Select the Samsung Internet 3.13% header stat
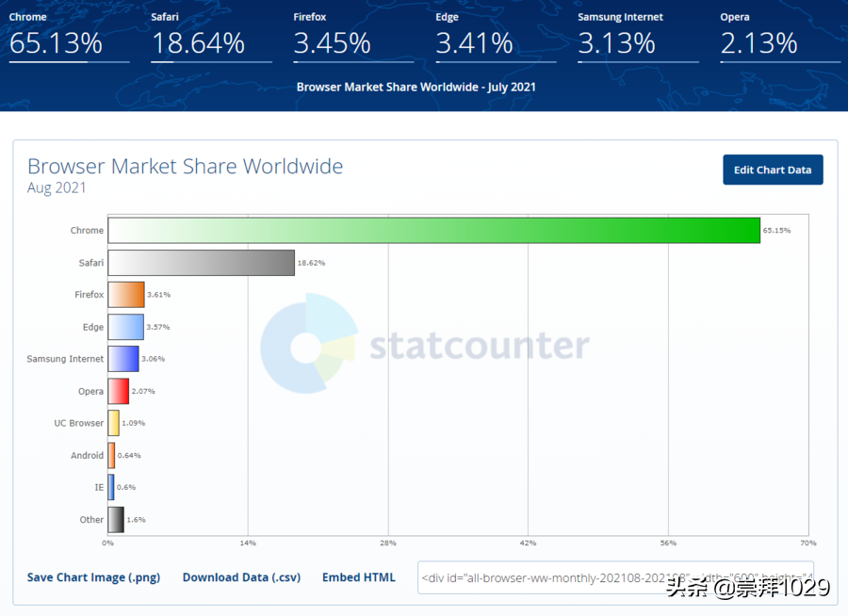 (x=638, y=37)
